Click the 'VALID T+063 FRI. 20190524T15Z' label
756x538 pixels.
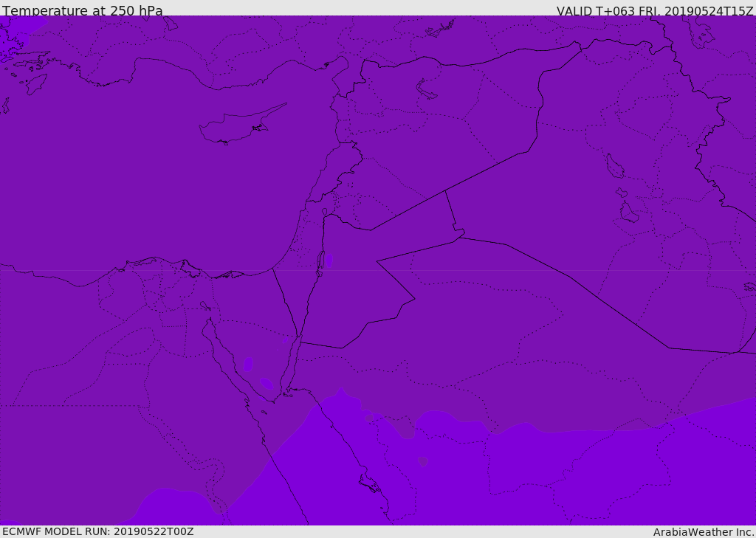tap(655, 11)
